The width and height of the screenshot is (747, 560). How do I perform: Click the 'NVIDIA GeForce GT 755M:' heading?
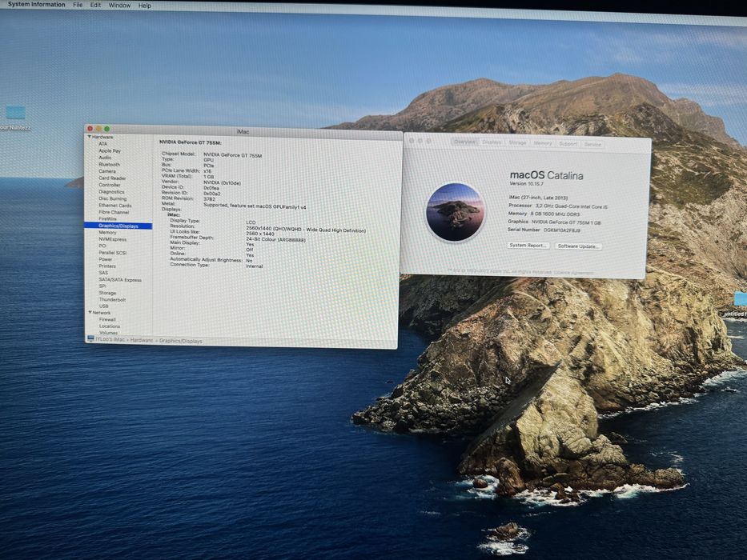[191, 142]
